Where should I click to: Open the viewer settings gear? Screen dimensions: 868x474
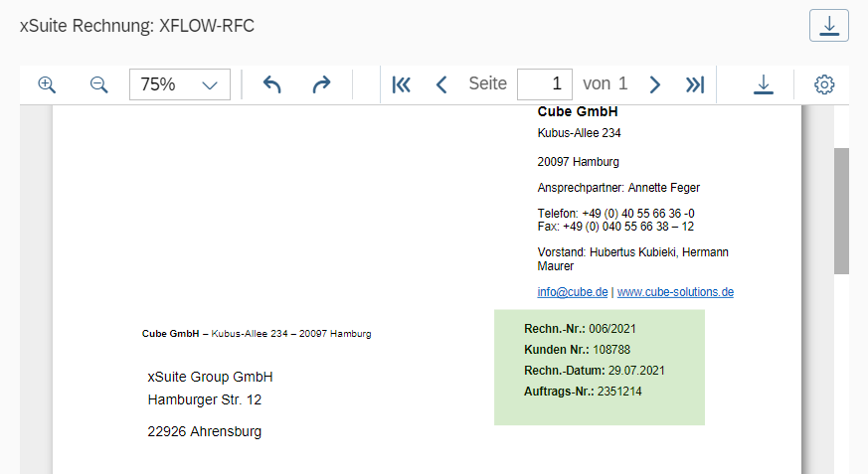[824, 84]
